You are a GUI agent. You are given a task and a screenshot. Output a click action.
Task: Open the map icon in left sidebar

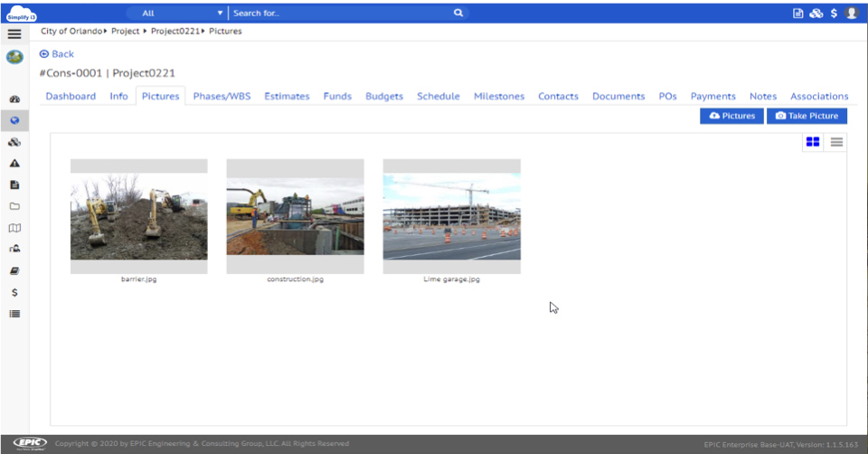pyautogui.click(x=14, y=228)
